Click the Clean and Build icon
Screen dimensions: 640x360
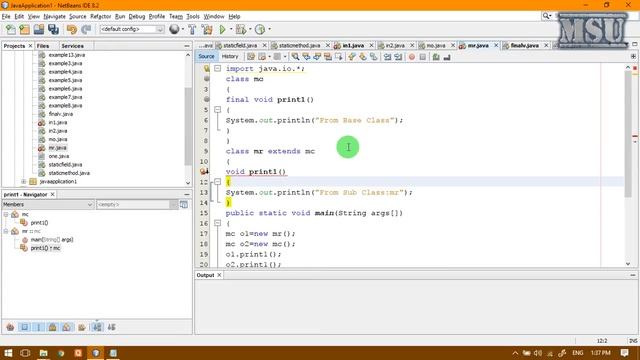click(207, 29)
